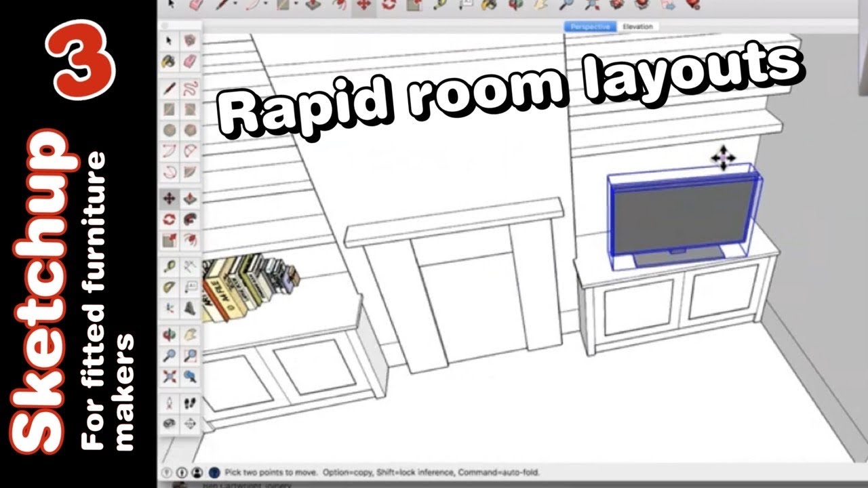
Task: Select the Tape Measure tool in left toolbar
Action: 170,266
